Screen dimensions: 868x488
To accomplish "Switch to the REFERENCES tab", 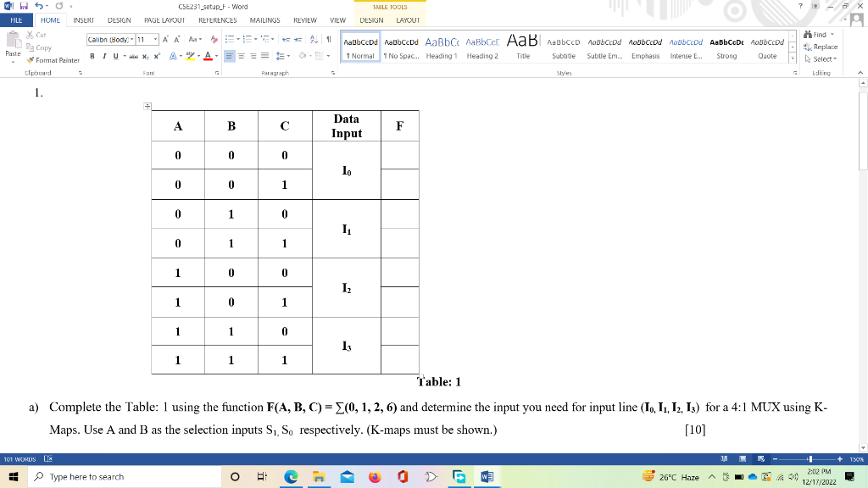I will tap(218, 20).
